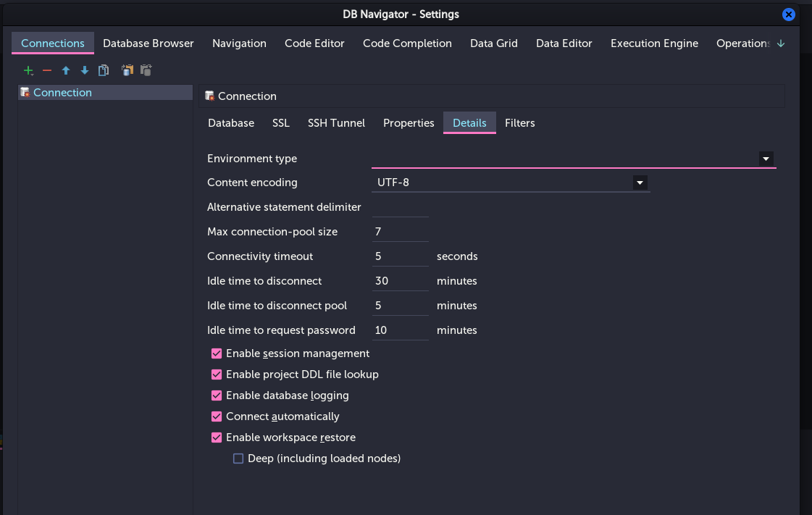Toggle Enable database logging checkbox
This screenshot has width=812, height=515.
(x=217, y=395)
